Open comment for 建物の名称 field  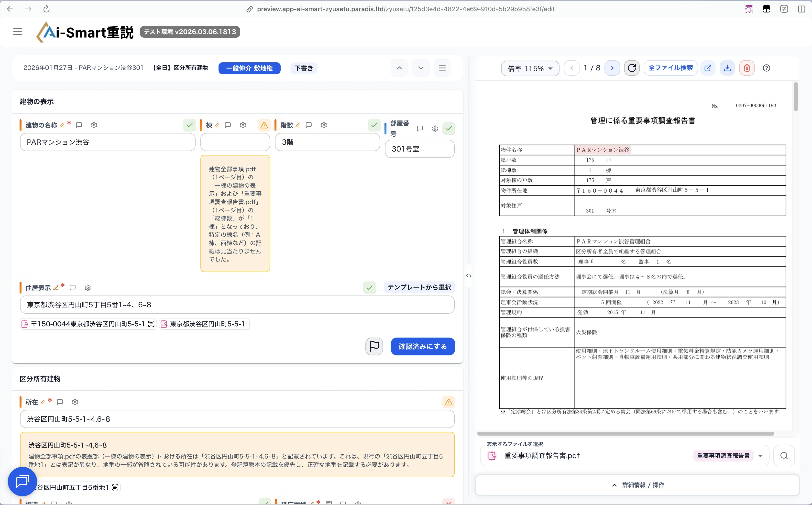click(x=79, y=125)
